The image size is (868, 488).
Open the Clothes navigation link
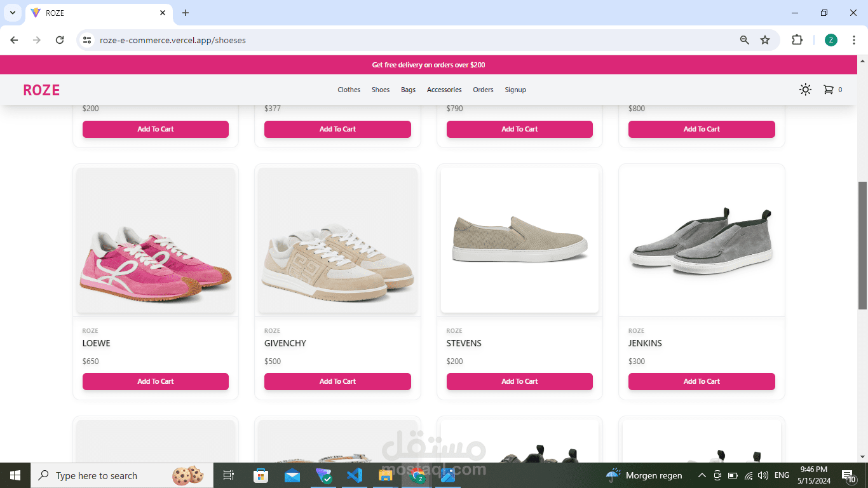(349, 90)
